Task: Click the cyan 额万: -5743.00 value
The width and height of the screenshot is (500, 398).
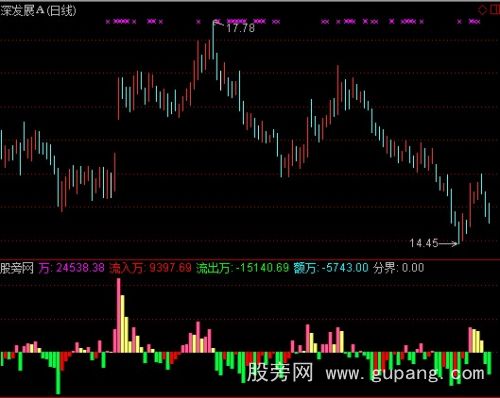Action: click(x=331, y=268)
